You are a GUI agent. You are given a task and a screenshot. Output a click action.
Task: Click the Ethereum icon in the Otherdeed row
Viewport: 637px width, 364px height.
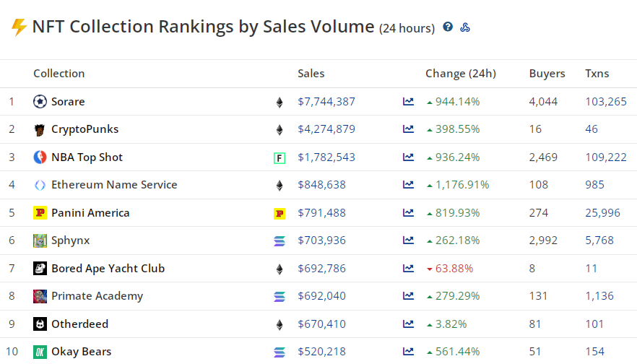click(279, 324)
